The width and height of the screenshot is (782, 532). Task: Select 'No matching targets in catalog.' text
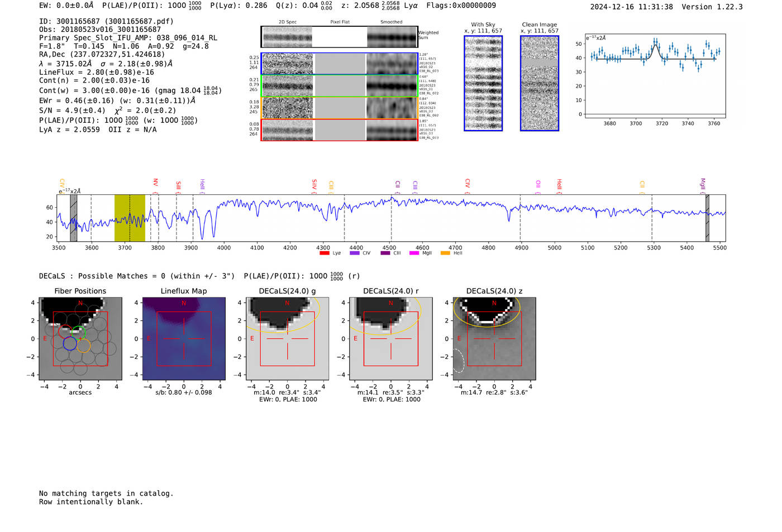coord(106,493)
